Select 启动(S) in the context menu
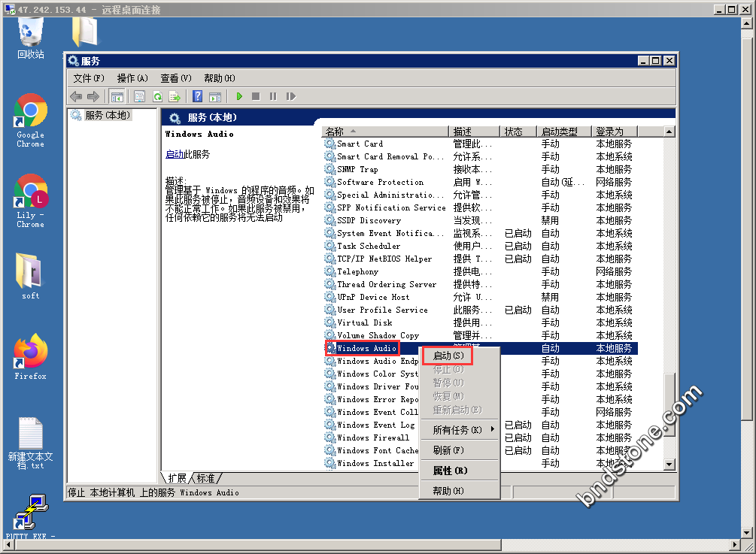The width and height of the screenshot is (756, 554). (448, 355)
